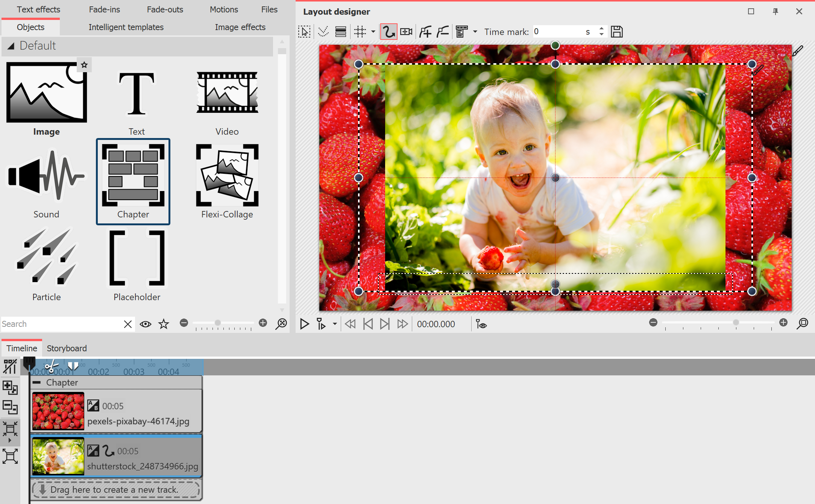The image size is (815, 504).
Task: Select the selection arrow tool in Layout designer
Action: tap(305, 31)
